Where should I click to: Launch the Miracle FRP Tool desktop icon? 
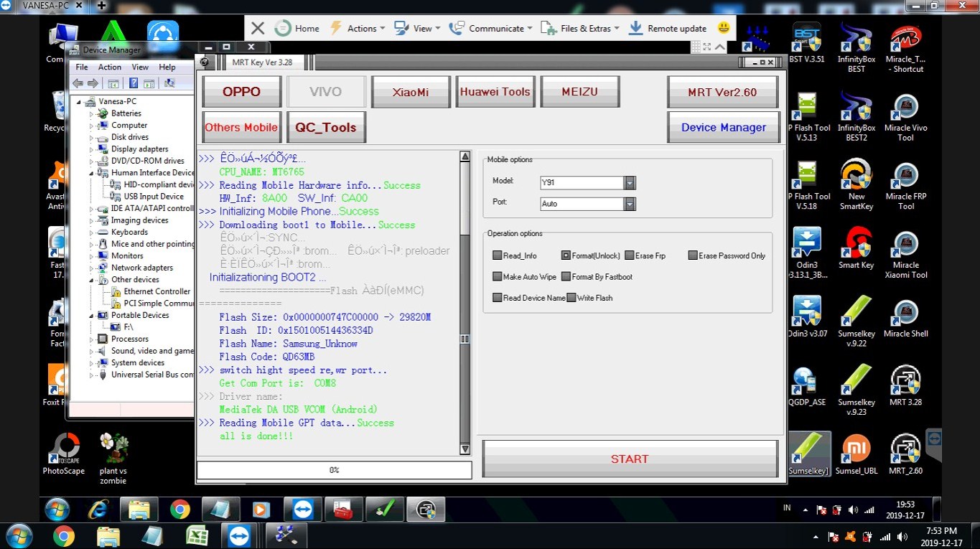click(x=905, y=186)
